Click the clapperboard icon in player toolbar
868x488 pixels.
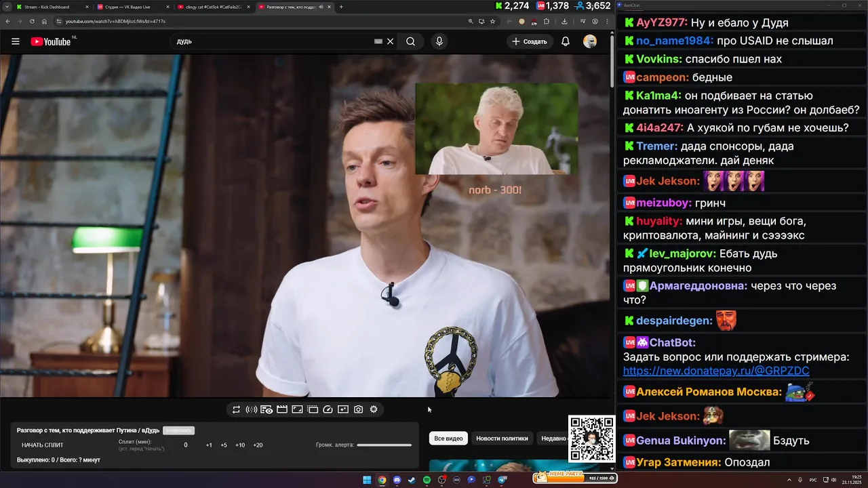(x=281, y=409)
